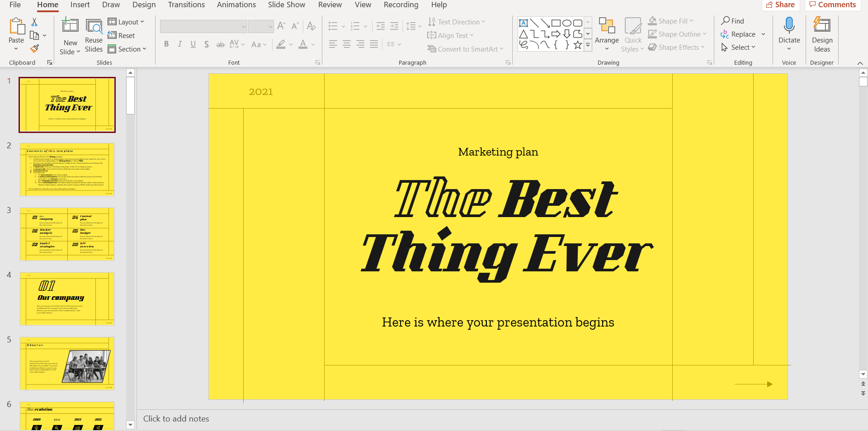The width and height of the screenshot is (868, 431).
Task: Apply italic formatting
Action: click(179, 44)
